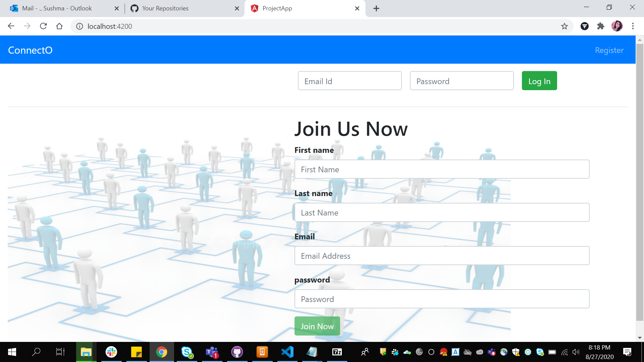Click the page vertical scrollbar
The image size is (644, 362).
[640, 181]
